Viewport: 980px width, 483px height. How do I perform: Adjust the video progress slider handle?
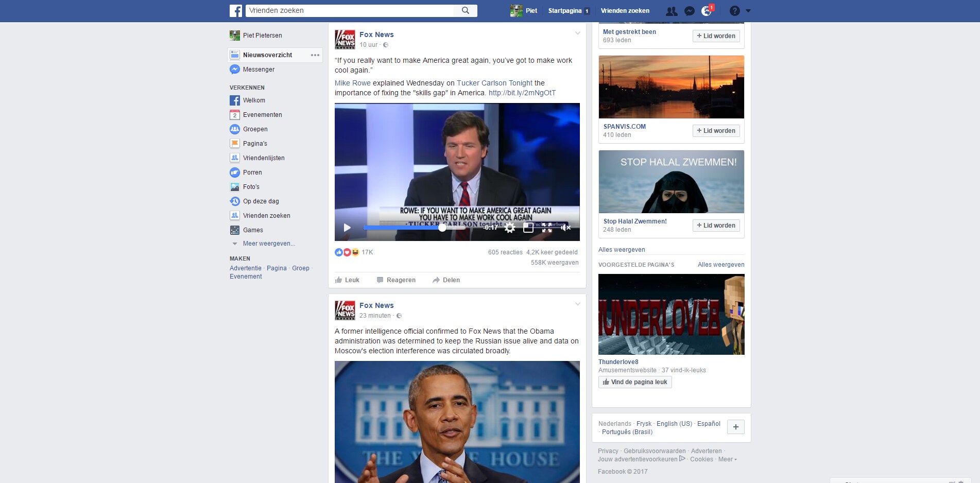tap(442, 228)
